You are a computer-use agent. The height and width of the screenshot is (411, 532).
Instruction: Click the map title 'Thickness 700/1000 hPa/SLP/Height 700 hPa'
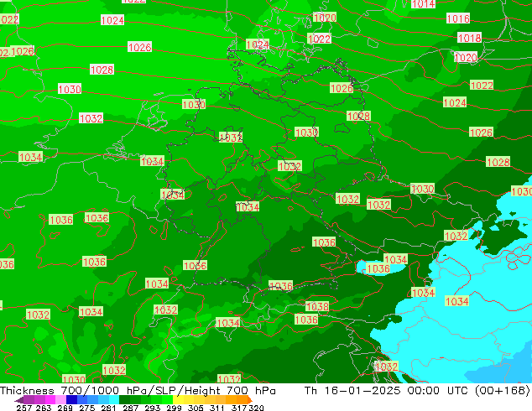click(138, 390)
